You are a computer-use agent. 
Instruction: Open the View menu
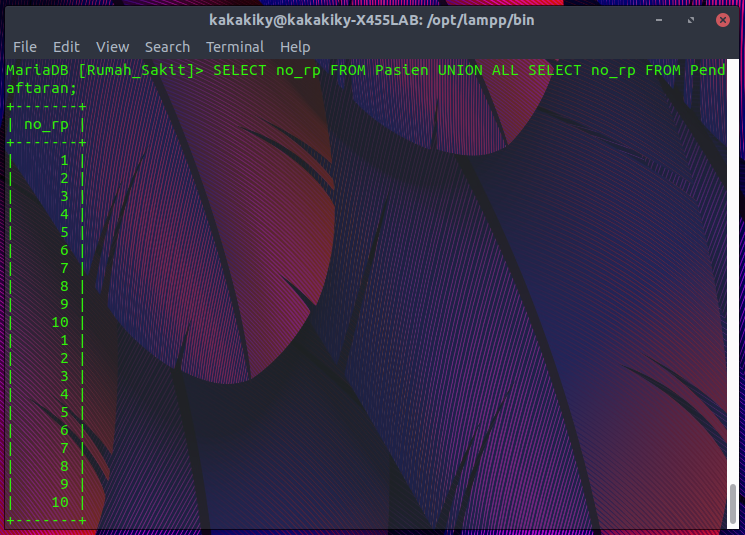coord(112,47)
